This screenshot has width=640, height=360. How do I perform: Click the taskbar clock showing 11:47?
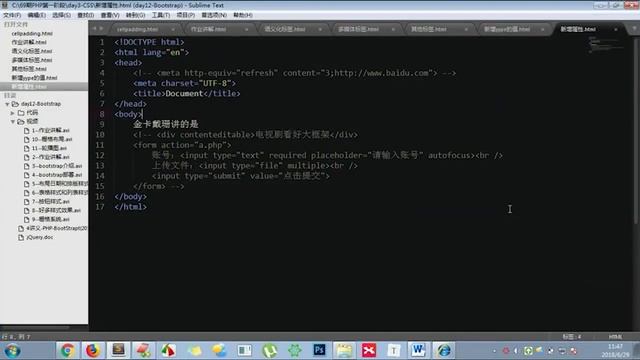(x=615, y=347)
